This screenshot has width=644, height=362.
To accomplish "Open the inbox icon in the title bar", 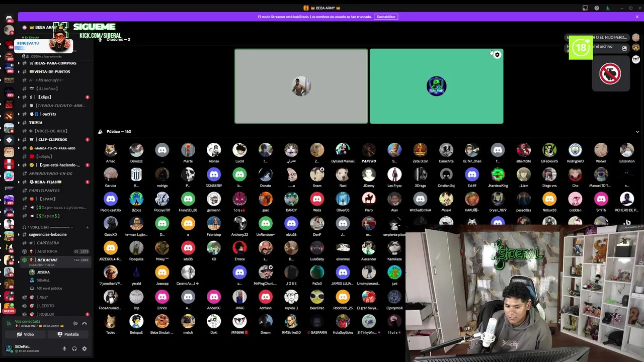I will click(x=585, y=8).
